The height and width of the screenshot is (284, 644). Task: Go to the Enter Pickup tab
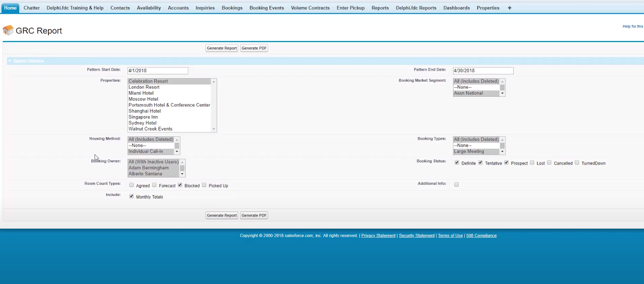tap(350, 8)
